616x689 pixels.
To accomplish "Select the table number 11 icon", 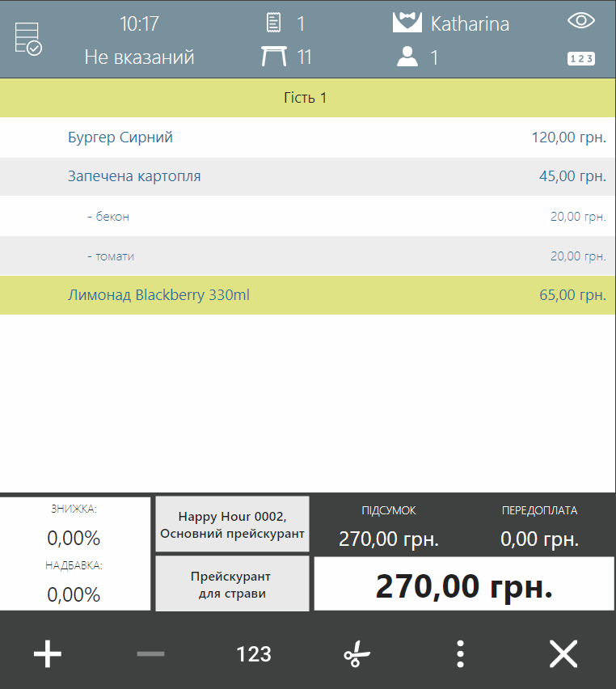I will 275,57.
